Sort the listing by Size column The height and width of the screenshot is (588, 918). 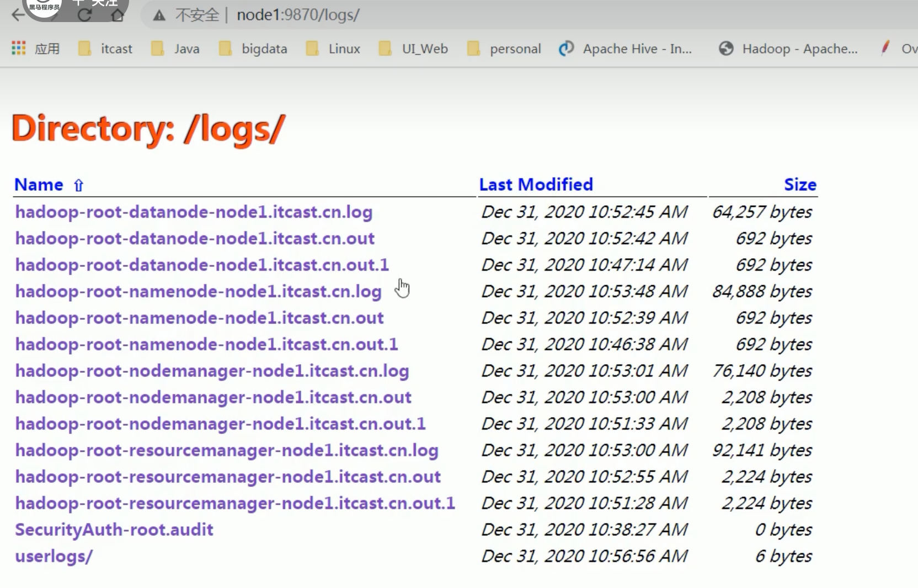pyautogui.click(x=800, y=184)
